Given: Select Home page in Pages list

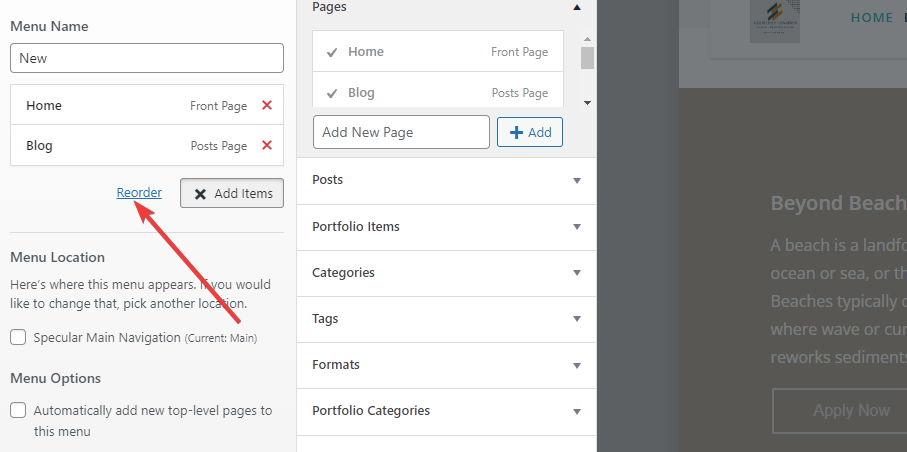Looking at the screenshot, I should pos(438,52).
